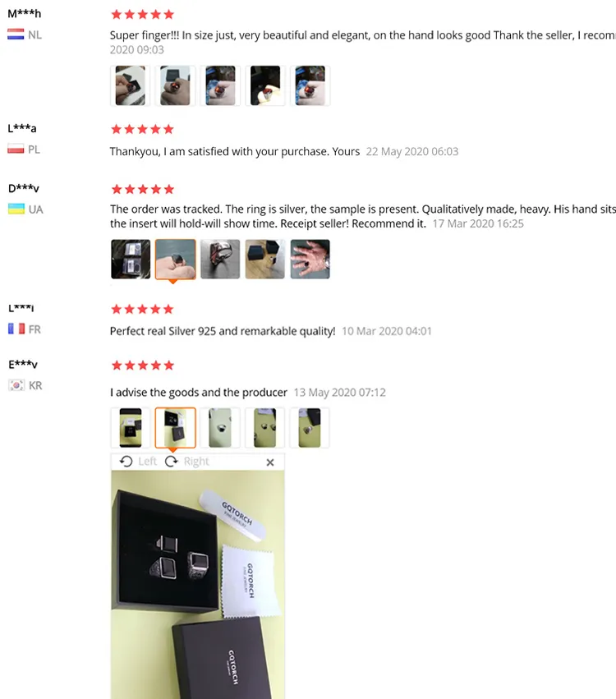Select the first photo in D***v review

tap(131, 259)
